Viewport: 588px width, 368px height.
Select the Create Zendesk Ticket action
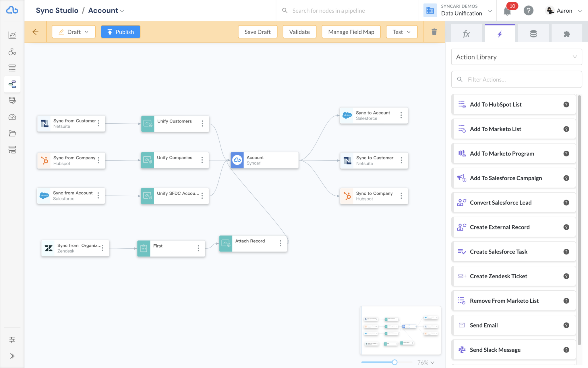pos(513,276)
